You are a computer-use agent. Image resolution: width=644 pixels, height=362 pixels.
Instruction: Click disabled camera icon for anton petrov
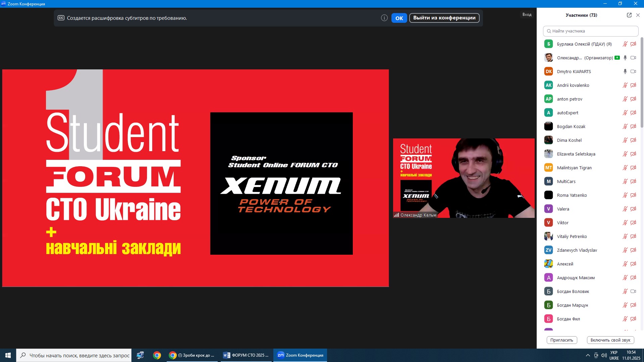(633, 99)
